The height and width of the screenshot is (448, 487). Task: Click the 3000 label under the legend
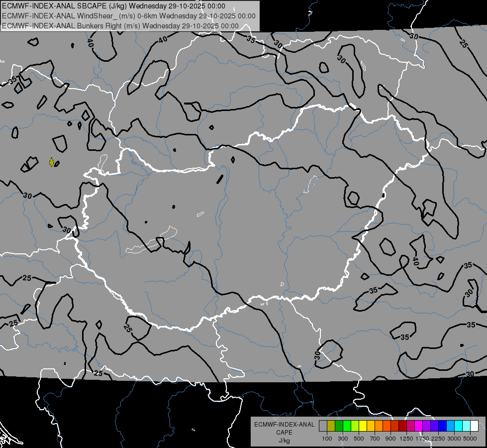pyautogui.click(x=454, y=439)
